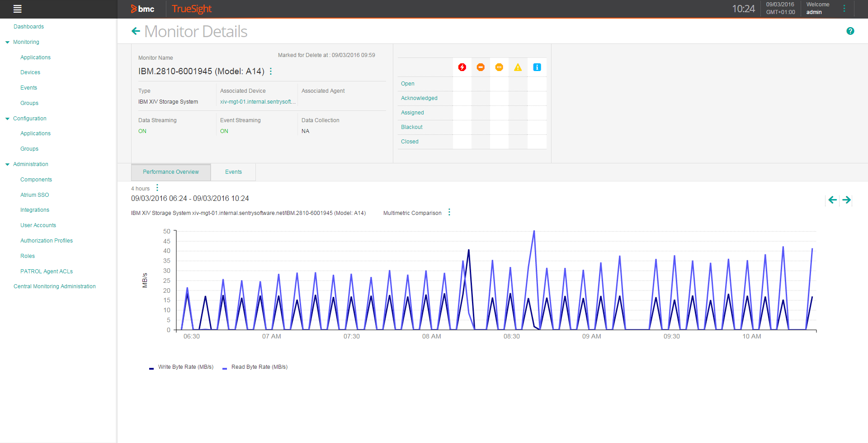Click the Acknowledged events status link
The height and width of the screenshot is (443, 868).
pos(419,98)
